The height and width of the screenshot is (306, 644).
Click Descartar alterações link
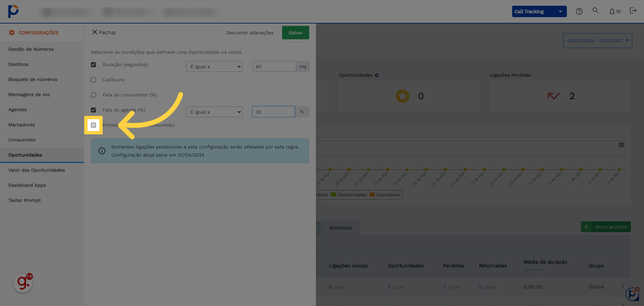(x=250, y=33)
